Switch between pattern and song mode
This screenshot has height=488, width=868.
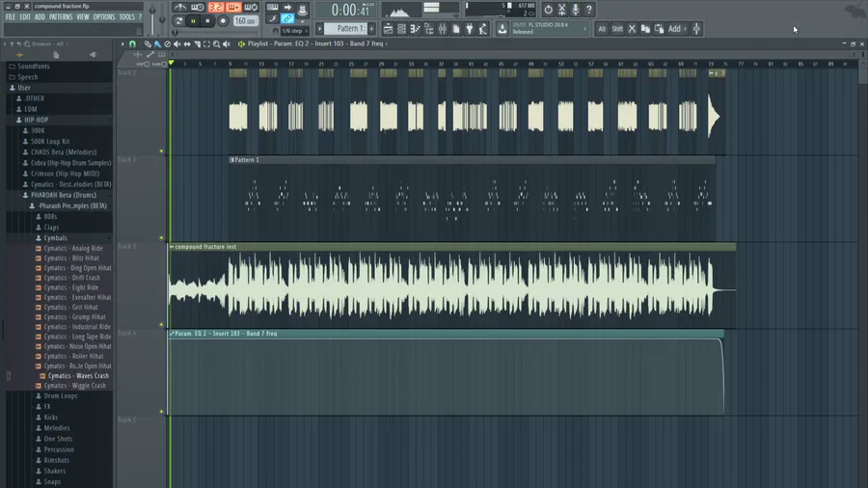(x=178, y=21)
